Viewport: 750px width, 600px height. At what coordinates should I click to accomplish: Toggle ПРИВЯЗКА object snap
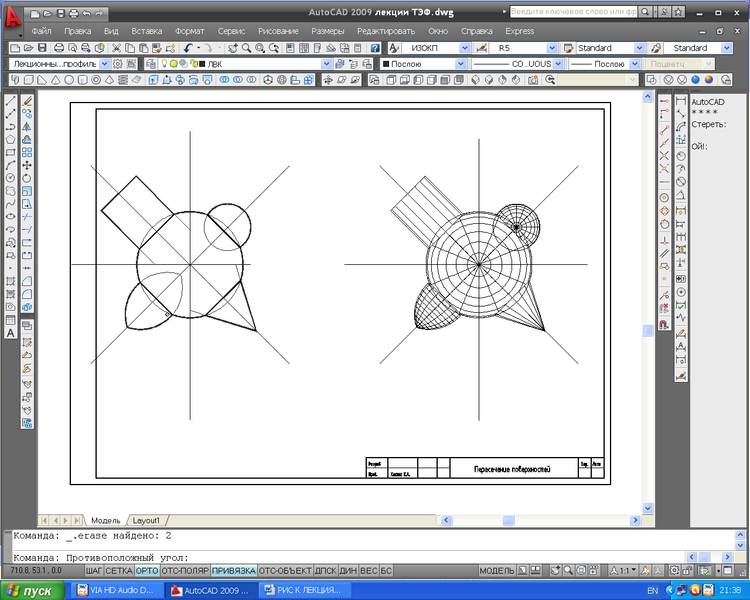[233, 570]
